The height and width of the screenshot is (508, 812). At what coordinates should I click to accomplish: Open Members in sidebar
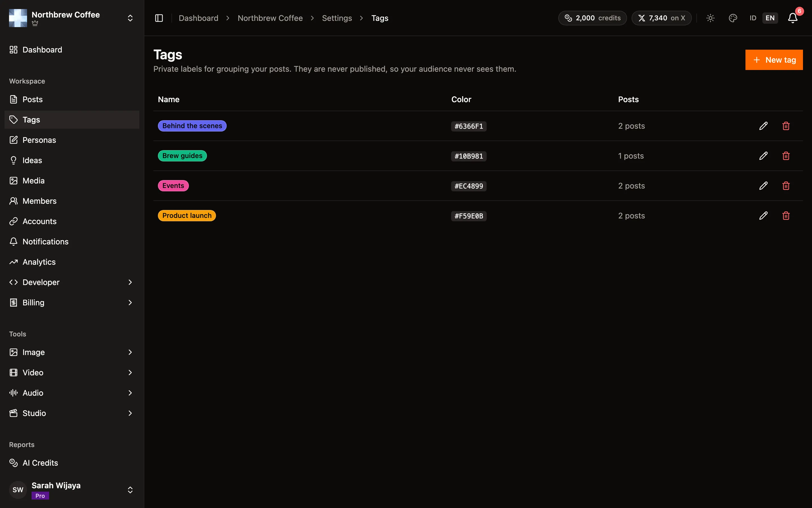point(72,201)
